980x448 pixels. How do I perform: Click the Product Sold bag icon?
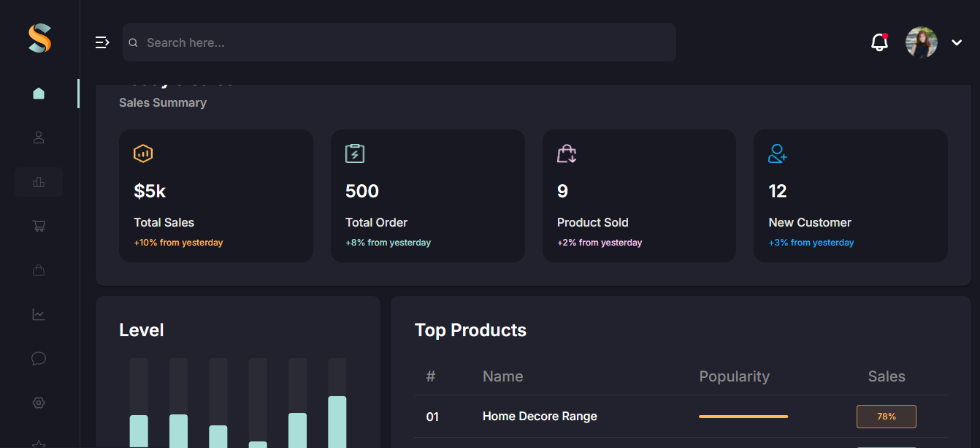[x=567, y=153]
